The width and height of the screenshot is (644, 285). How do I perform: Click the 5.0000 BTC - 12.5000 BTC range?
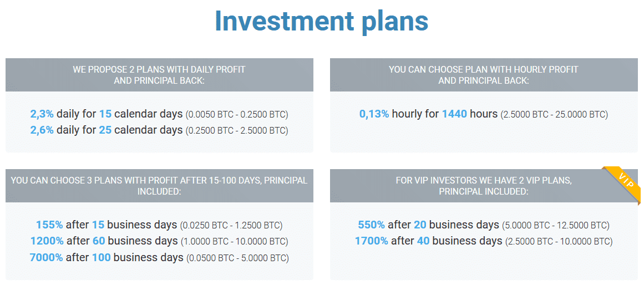tap(556, 226)
